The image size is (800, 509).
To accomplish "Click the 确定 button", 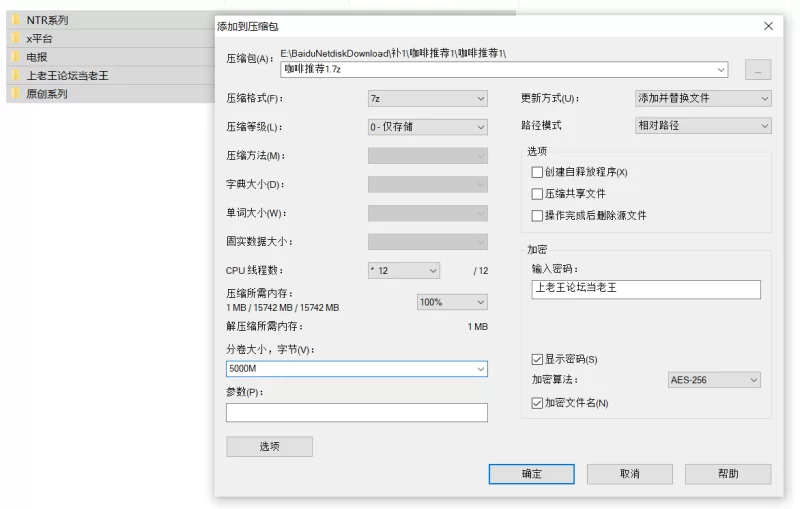I will click(x=531, y=474).
